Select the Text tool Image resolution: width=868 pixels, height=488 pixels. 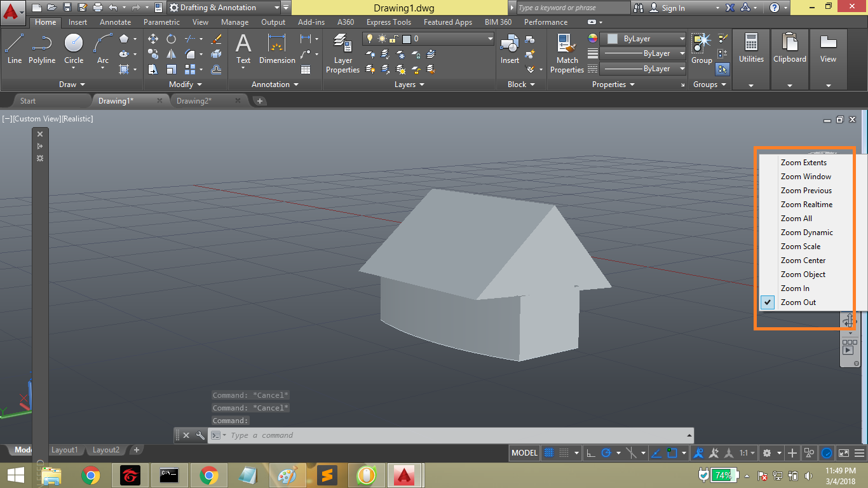coord(243,49)
